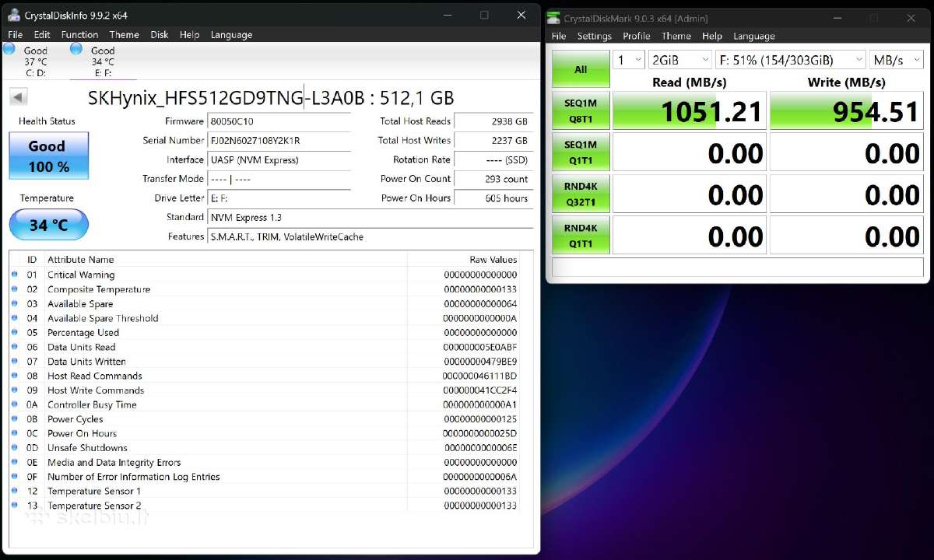Click the Write (MB/s) column heading
The image size is (934, 560).
pos(847,82)
